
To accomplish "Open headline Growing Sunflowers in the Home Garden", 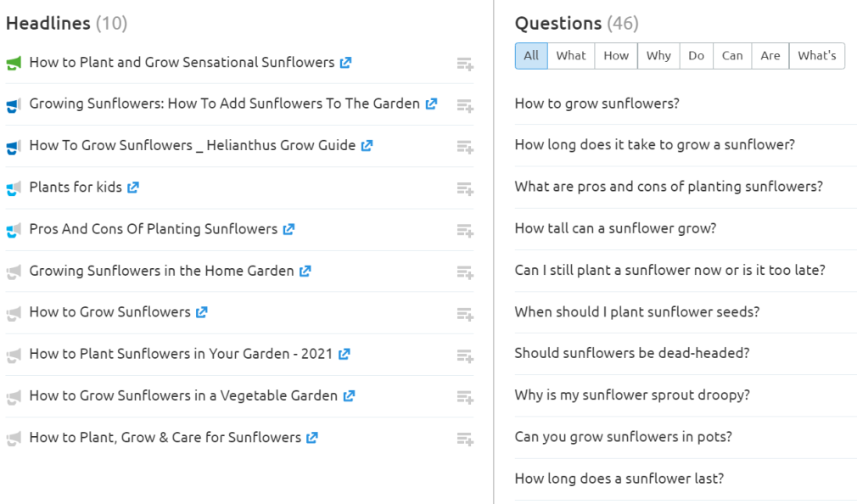I will coord(162,271).
